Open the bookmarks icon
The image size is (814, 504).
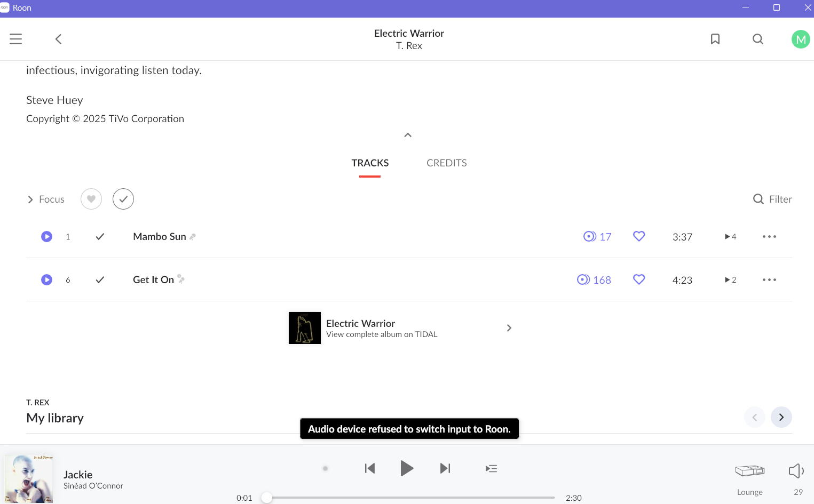[x=715, y=39]
